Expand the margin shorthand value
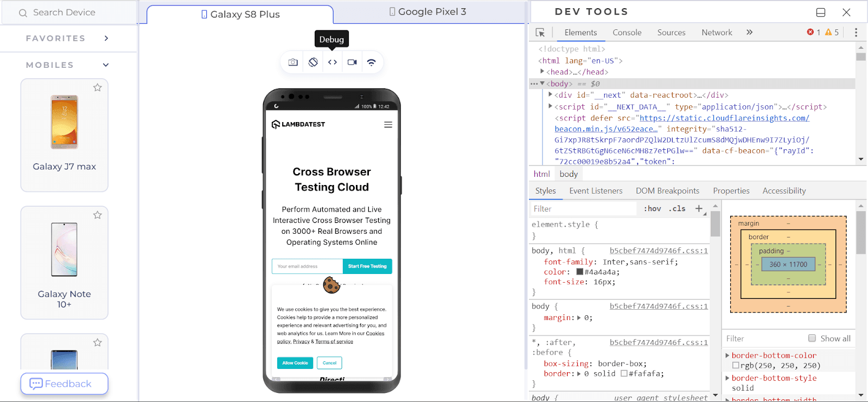Viewport: 868px width, 402px height. coord(579,318)
